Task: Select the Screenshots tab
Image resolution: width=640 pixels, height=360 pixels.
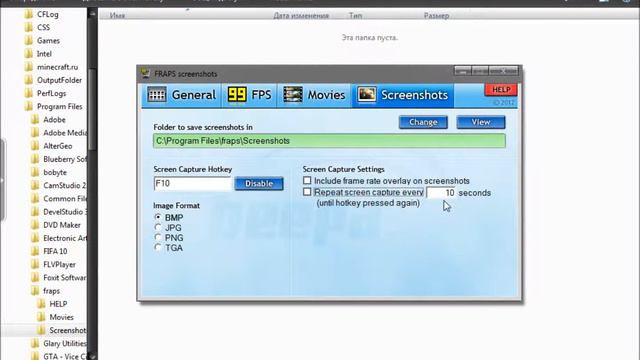Action: pos(402,95)
